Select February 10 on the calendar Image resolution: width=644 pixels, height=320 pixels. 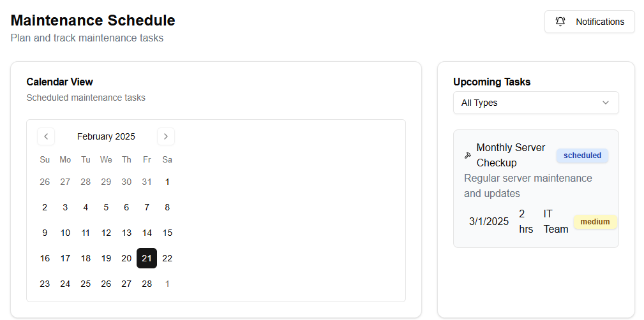coord(65,233)
